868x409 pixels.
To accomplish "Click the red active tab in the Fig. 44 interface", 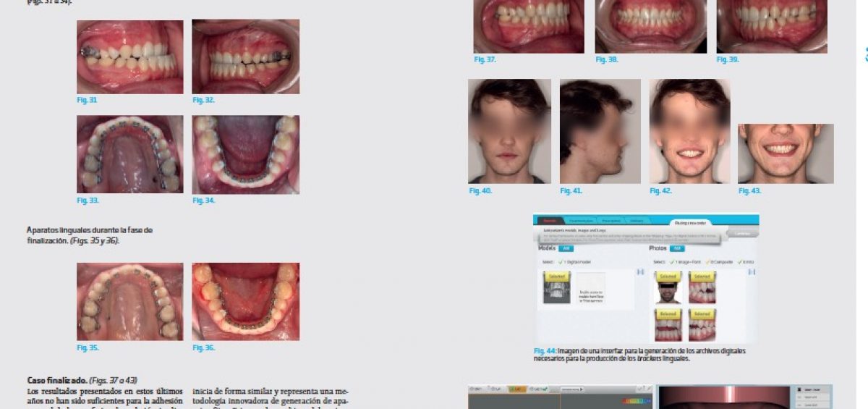I will [x=550, y=220].
